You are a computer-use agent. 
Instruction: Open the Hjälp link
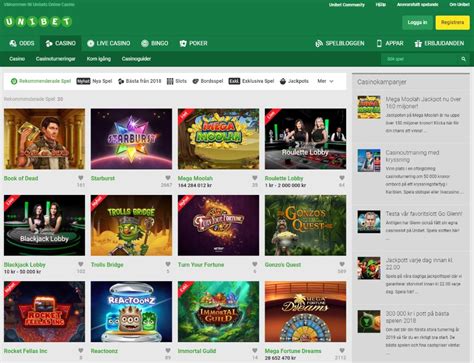(x=381, y=5)
